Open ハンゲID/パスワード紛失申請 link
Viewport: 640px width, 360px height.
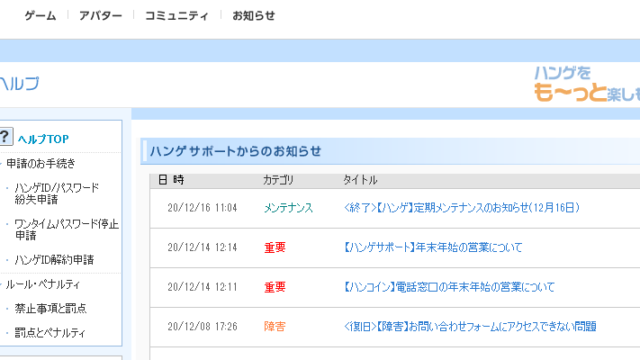57,193
